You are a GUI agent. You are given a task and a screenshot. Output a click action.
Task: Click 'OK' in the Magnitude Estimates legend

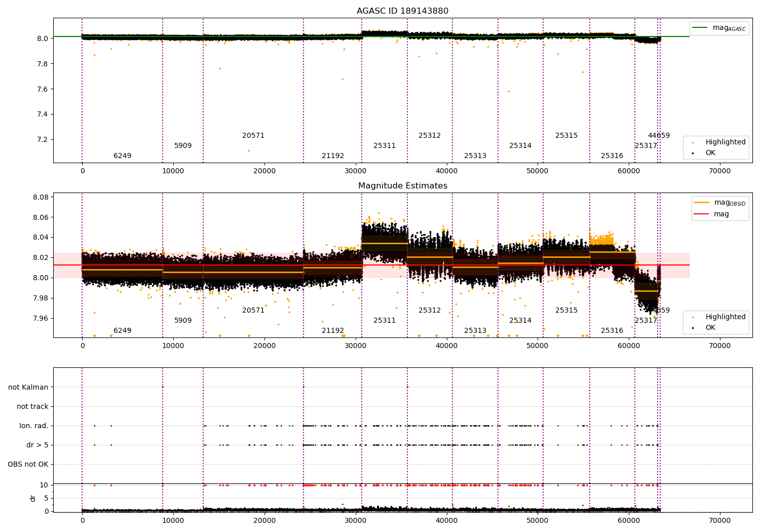(x=710, y=327)
